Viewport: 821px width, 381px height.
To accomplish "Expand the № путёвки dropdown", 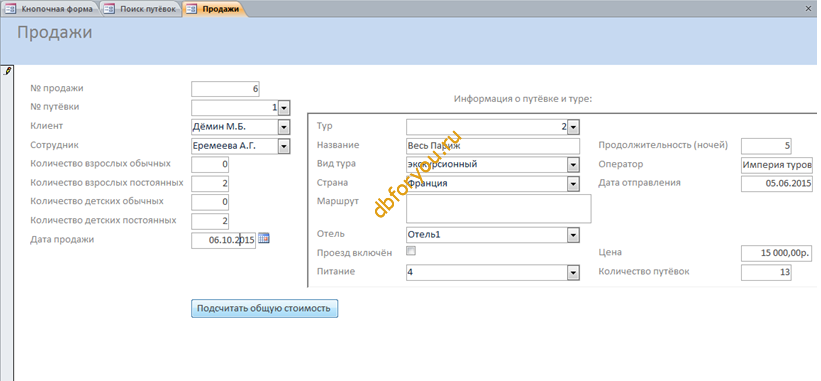I will (x=284, y=108).
